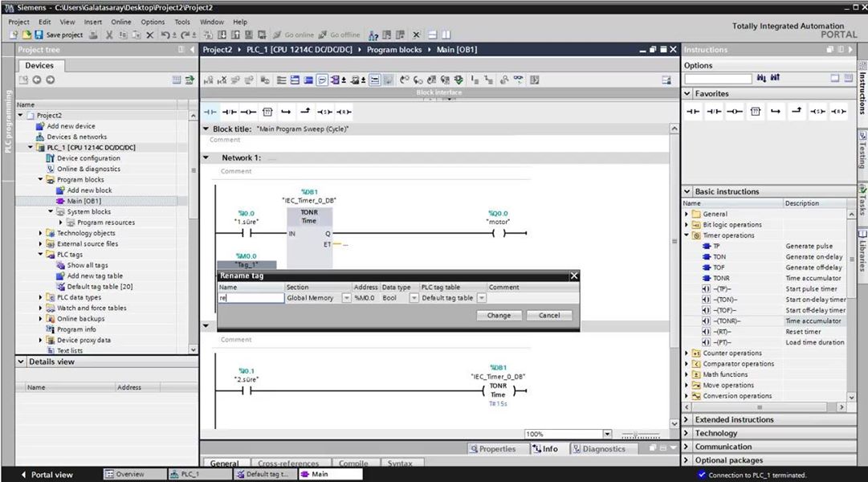Screen dimensions: 868x482
Task: Insert reset coil from editor favorites bar
Action: tap(344, 112)
